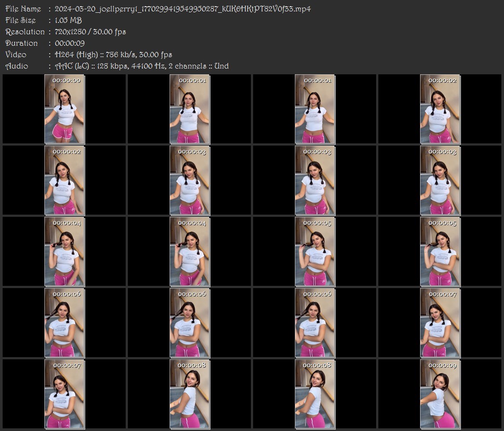Select the '00:00:09' duration value in the header
504x431 pixels.
[70, 43]
